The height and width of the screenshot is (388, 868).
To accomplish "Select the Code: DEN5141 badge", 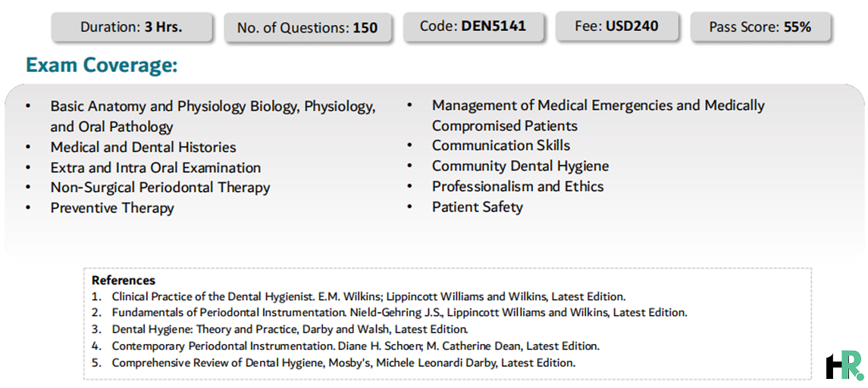I will tap(473, 26).
